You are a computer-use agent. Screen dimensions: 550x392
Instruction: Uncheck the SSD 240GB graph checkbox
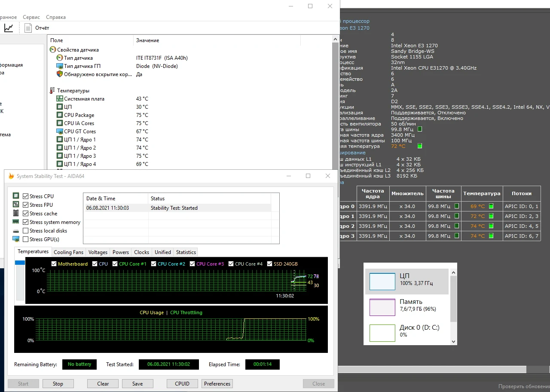(269, 264)
